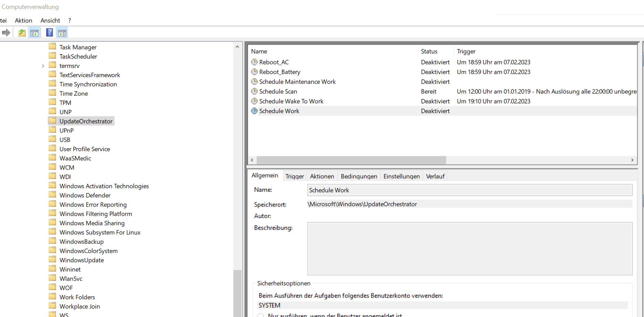The width and height of the screenshot is (644, 317).
Task: Select the WindowsColorSystem folder
Action: [89, 251]
